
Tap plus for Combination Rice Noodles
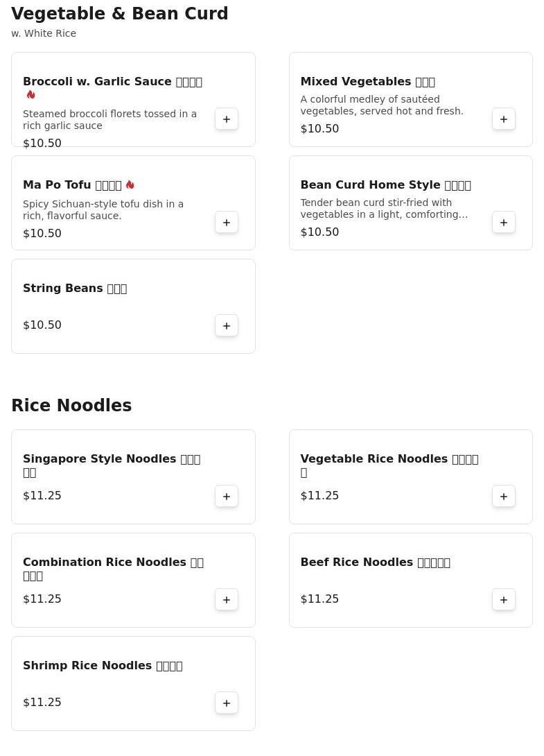coord(227,600)
